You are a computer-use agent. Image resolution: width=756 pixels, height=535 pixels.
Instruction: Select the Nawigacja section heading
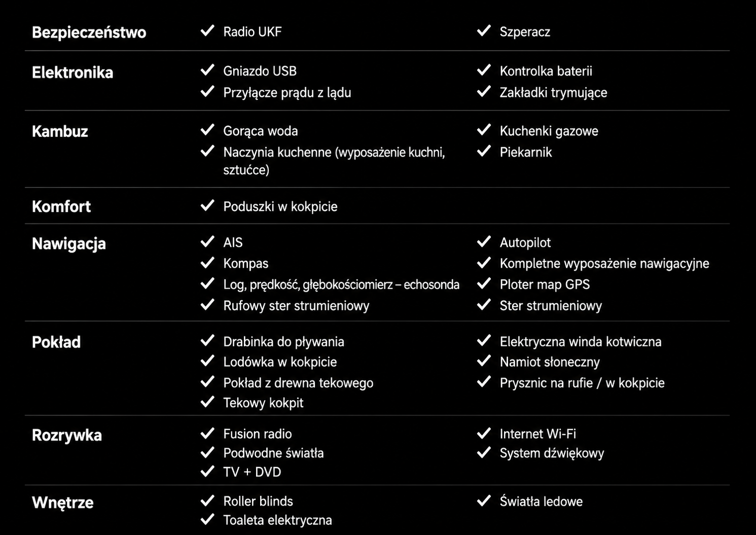pos(69,244)
